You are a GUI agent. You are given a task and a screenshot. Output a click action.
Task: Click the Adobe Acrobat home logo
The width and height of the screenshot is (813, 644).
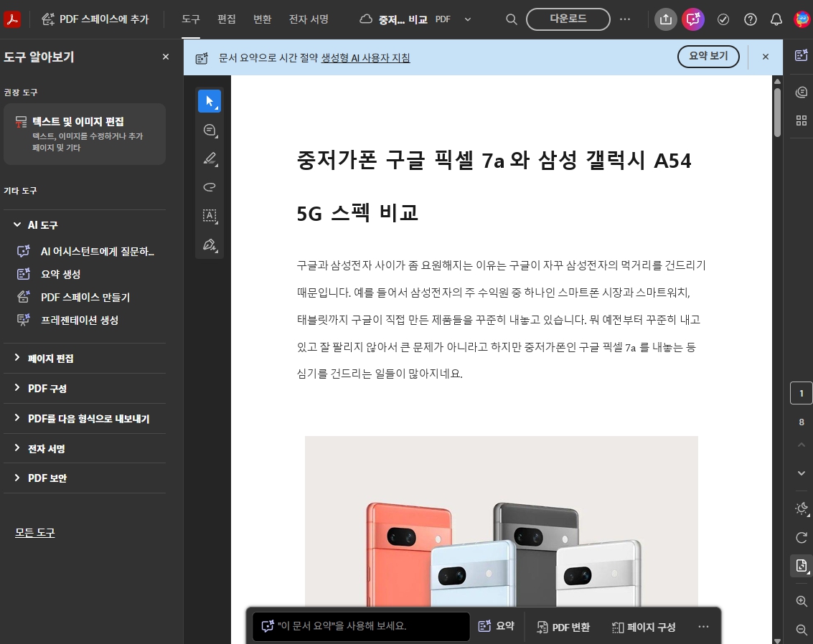(12, 19)
